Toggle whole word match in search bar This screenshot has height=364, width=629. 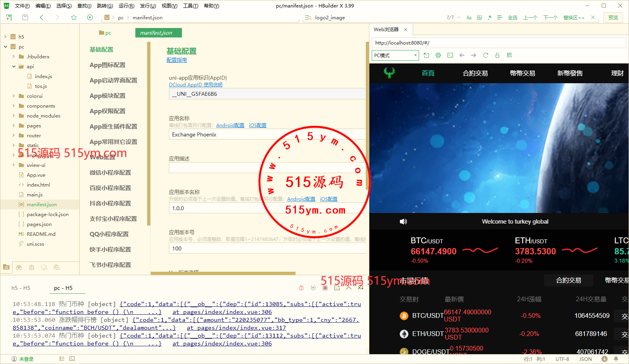(479, 18)
